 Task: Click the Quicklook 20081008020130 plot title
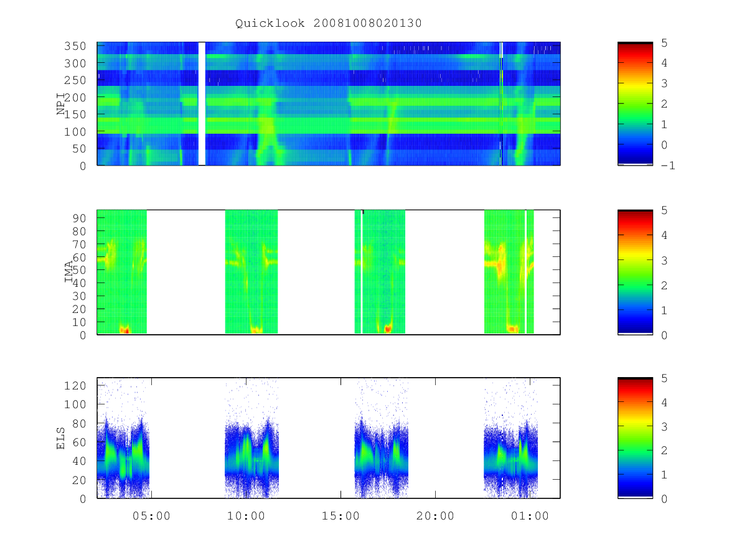coord(328,24)
